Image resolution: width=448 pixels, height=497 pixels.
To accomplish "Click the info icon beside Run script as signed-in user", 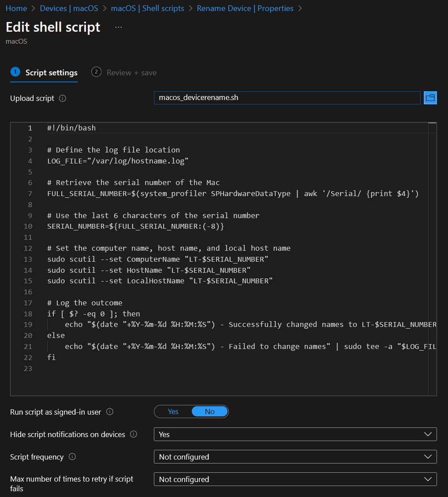I will [x=110, y=412].
